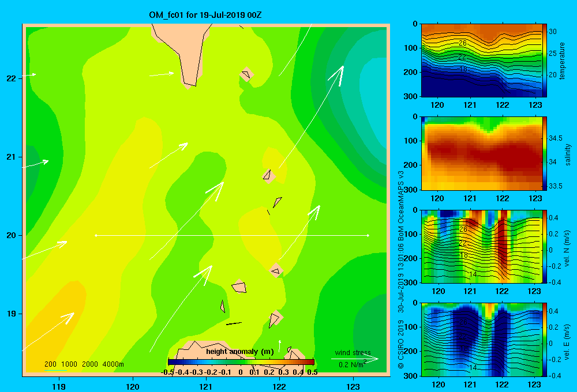Click latitude label 19 on main map
Image resolution: width=577 pixels, height=392 pixels.
point(11,314)
